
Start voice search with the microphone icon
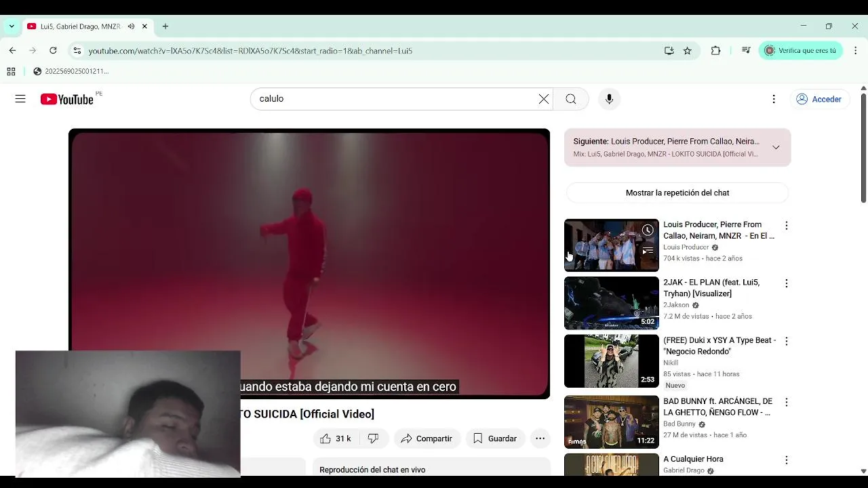pyautogui.click(x=609, y=99)
